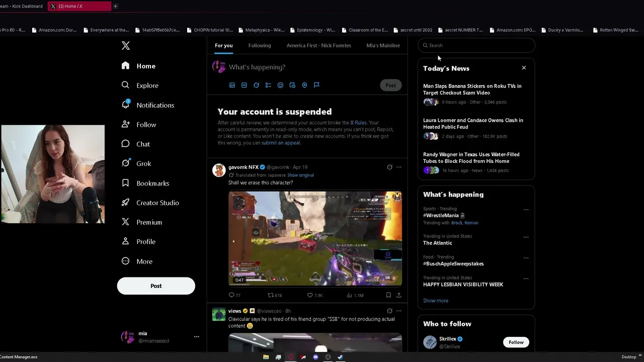Click Show more under What's happening

pos(436,301)
